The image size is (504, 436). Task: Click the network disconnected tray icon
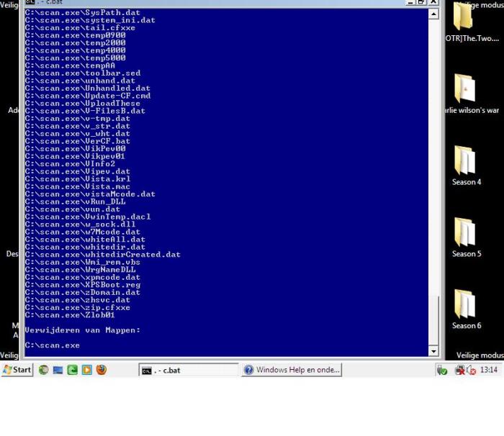point(459,370)
